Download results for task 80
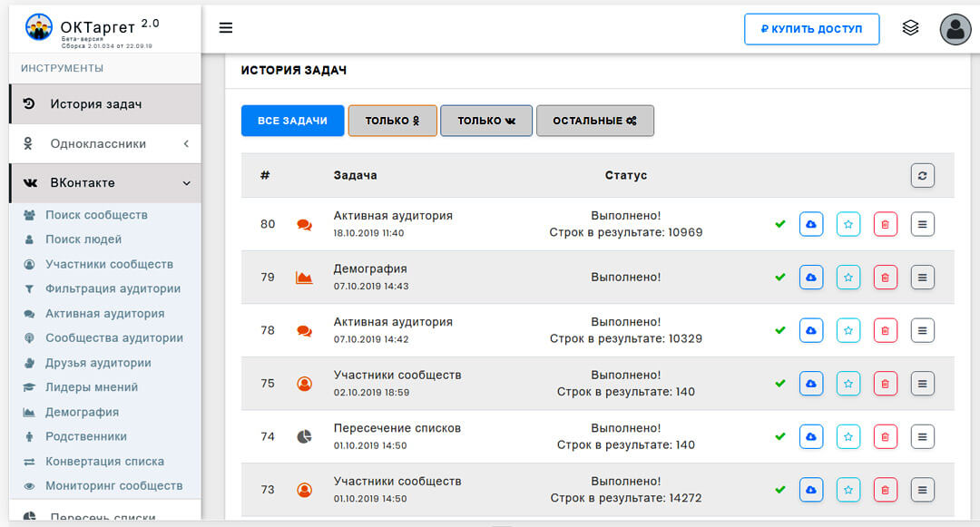980x527 pixels. coord(810,224)
